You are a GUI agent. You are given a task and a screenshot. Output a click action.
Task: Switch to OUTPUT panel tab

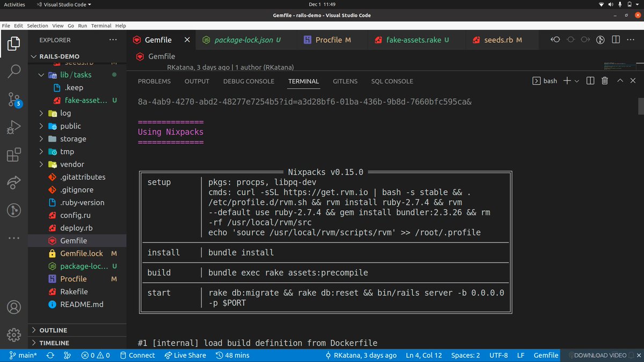[197, 81]
